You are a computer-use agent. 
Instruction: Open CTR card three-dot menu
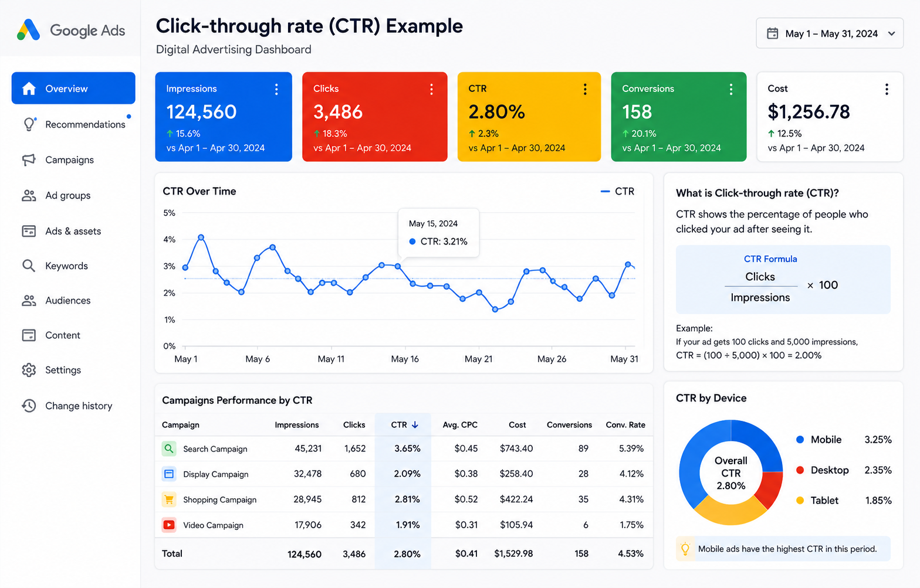[585, 89]
